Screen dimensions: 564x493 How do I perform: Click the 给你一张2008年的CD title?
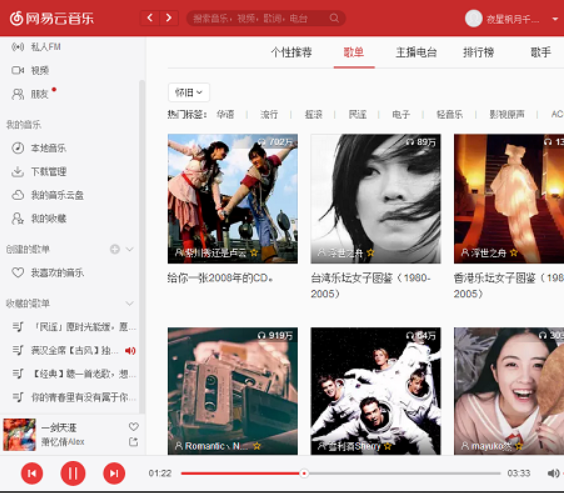point(220,278)
